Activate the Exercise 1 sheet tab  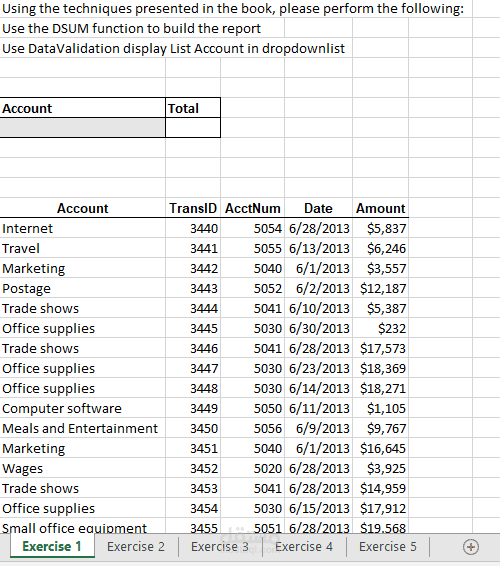(x=52, y=547)
